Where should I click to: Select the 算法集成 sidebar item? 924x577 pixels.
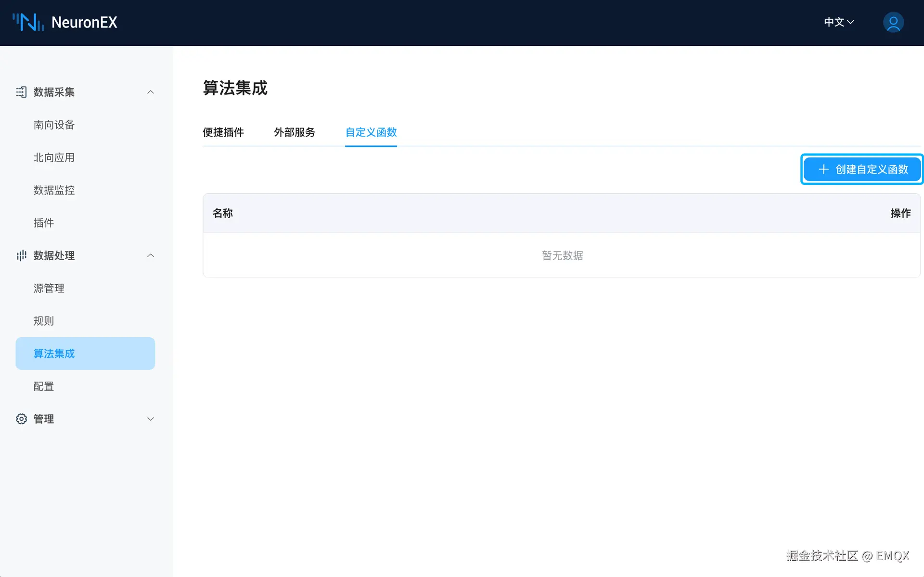[85, 354]
